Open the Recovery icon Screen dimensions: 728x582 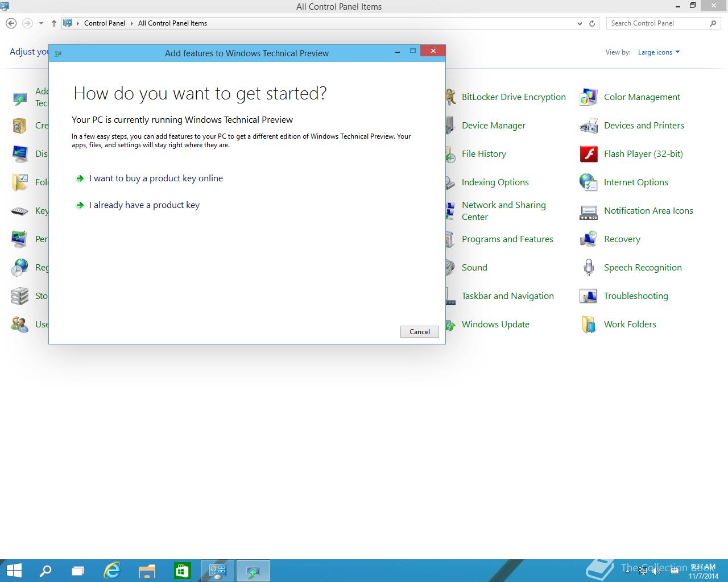click(x=588, y=239)
